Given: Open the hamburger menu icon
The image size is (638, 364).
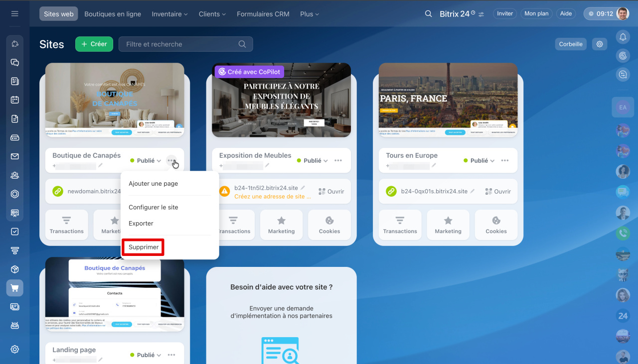Looking at the screenshot, I should [15, 14].
